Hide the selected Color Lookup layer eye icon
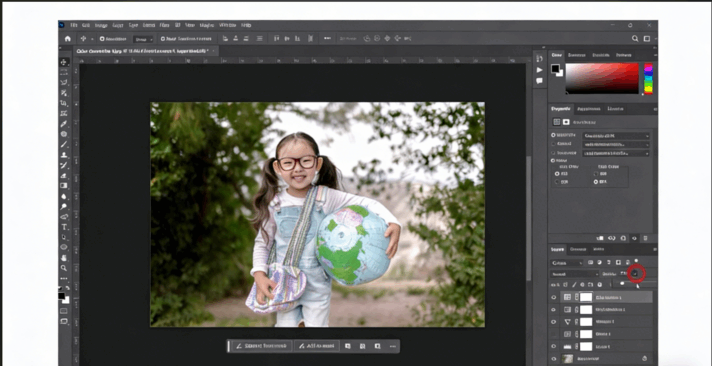712x366 pixels. (x=554, y=297)
